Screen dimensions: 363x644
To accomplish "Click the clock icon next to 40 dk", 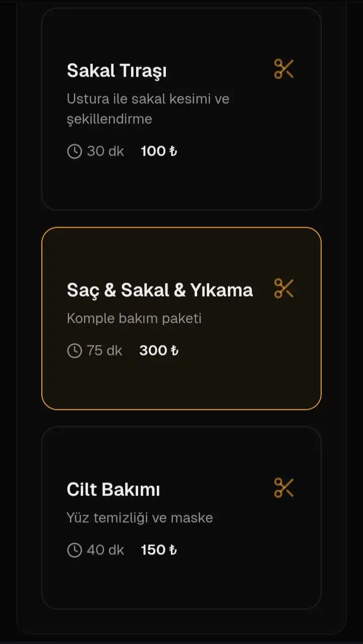I will [x=74, y=550].
